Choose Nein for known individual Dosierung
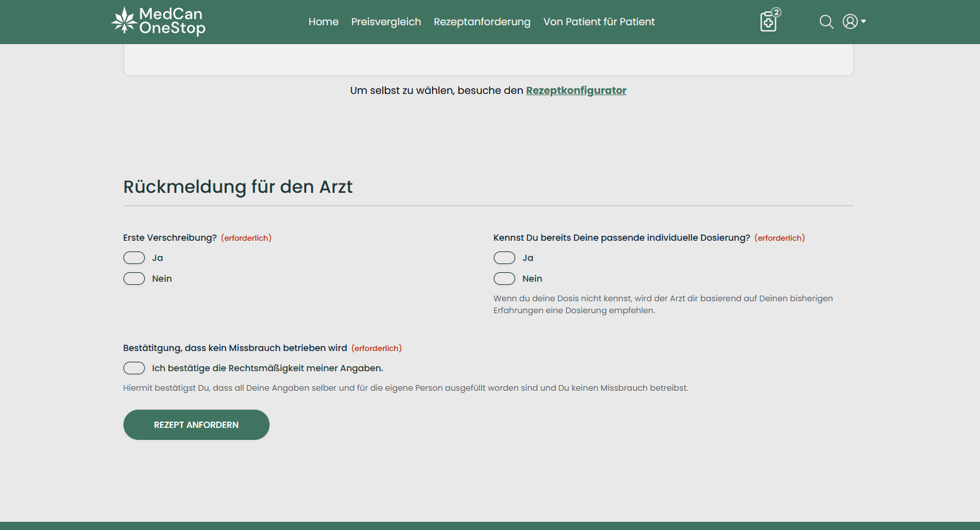The height and width of the screenshot is (530, 980). (x=504, y=279)
